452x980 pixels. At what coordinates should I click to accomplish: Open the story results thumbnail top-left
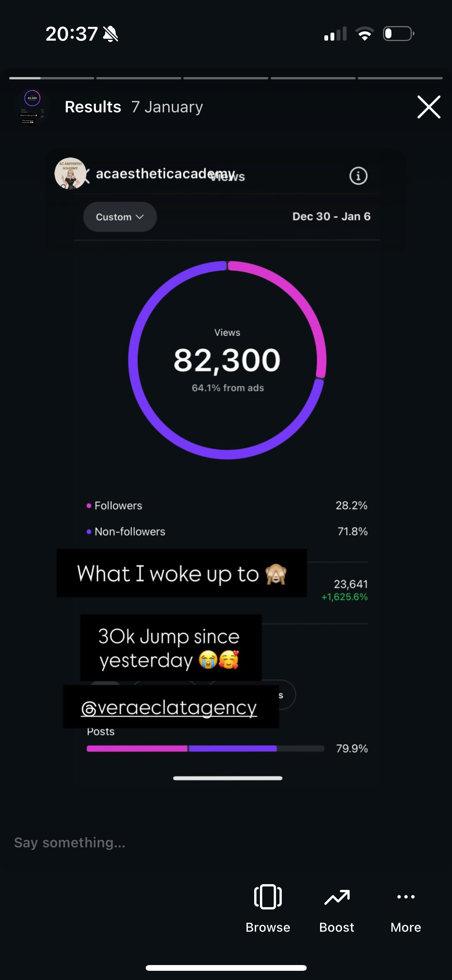[x=31, y=107]
